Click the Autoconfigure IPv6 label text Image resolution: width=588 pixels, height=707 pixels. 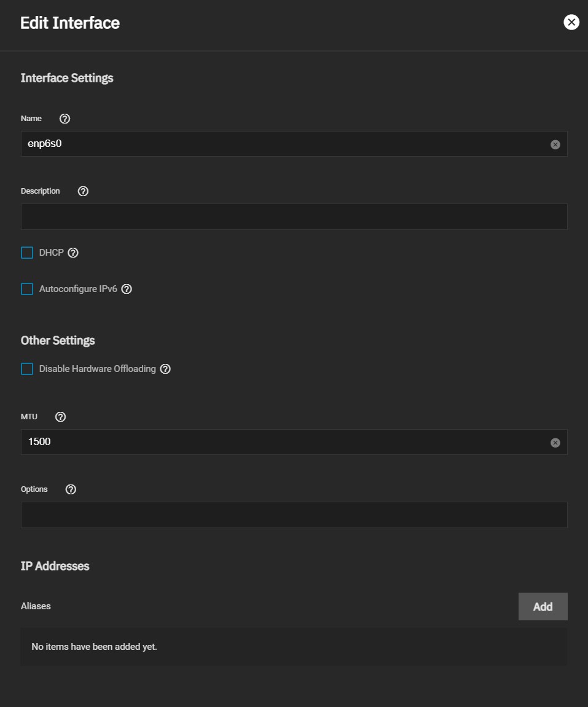click(x=78, y=288)
